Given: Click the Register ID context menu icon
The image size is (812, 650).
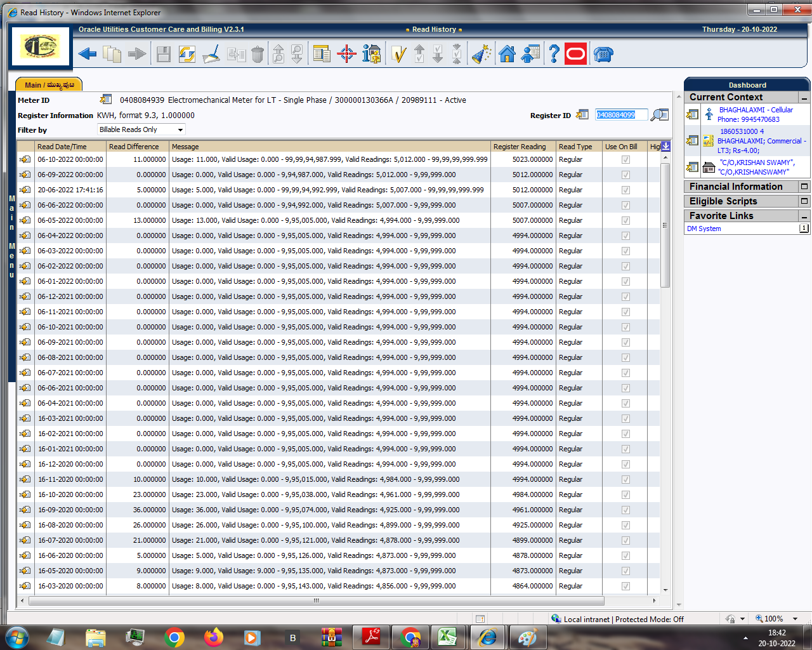Looking at the screenshot, I should click(582, 115).
